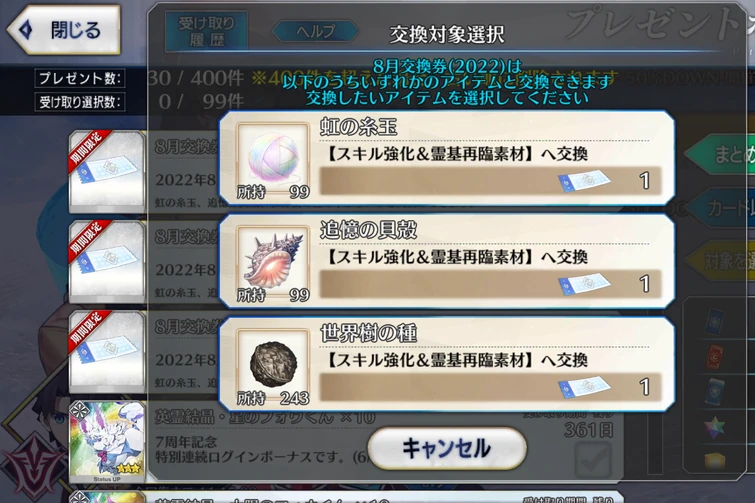The height and width of the screenshot is (503, 755).
Task: Click the red card filter icon
Action: [x=714, y=357]
